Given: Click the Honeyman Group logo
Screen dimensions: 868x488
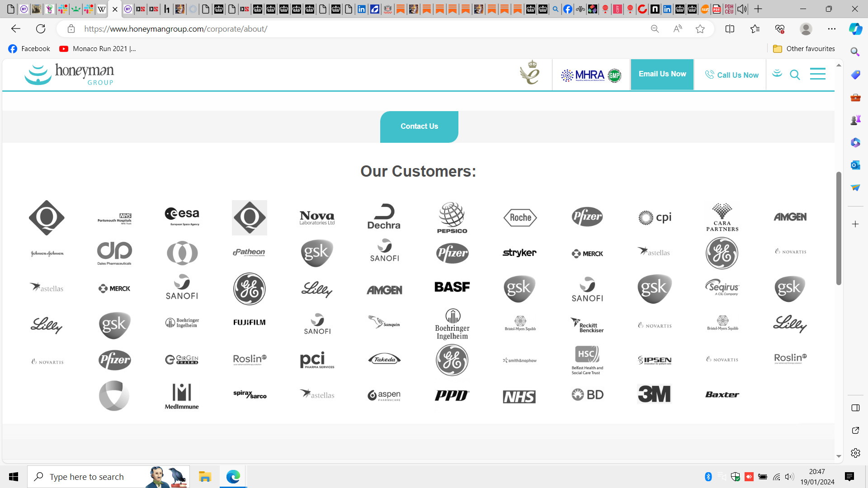Looking at the screenshot, I should [69, 74].
